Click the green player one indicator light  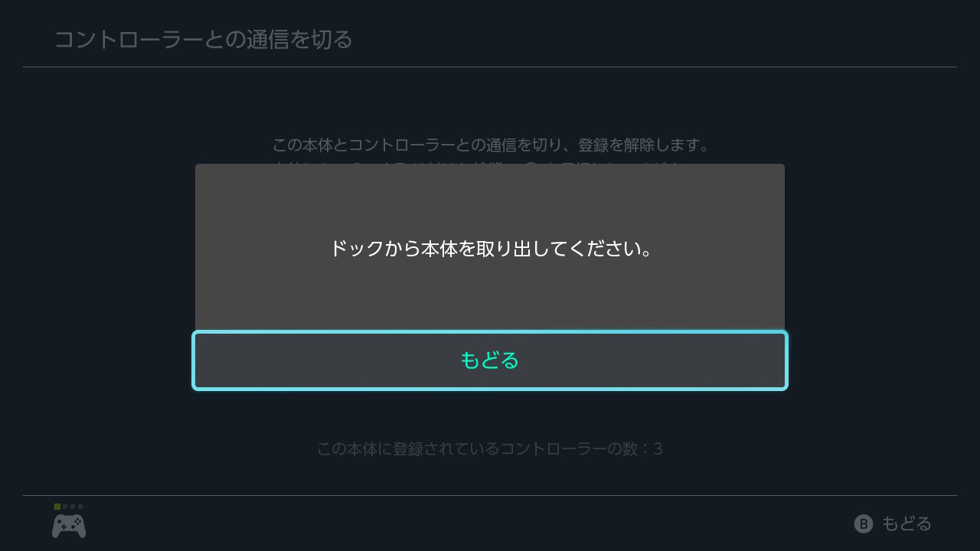57,507
